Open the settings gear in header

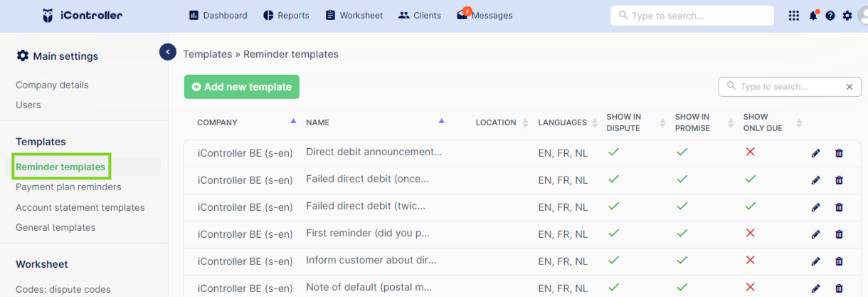pyautogui.click(x=847, y=15)
